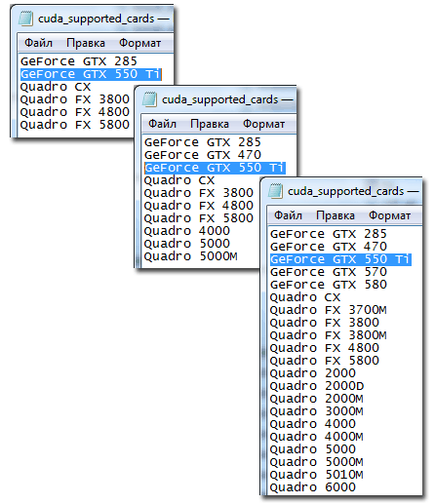
Task: Click the Quadro 6000 line
Action: (x=313, y=487)
